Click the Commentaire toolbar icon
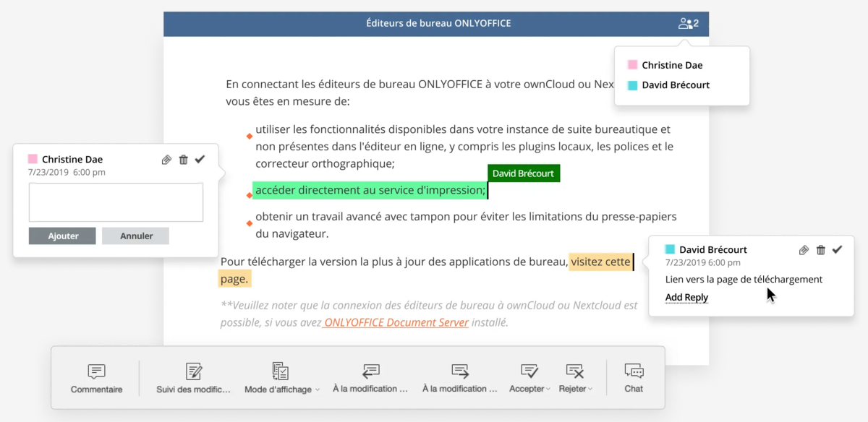Image resolution: width=868 pixels, height=422 pixels. pos(96,371)
